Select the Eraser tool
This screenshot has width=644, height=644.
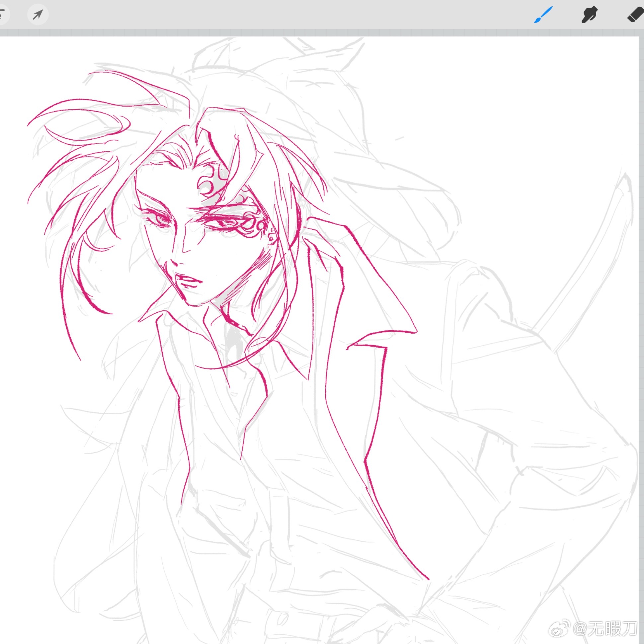click(635, 15)
